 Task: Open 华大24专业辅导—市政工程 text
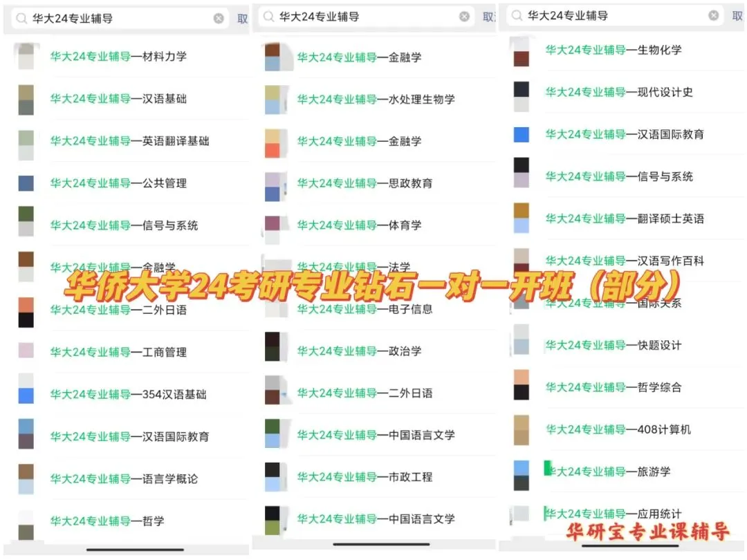(x=365, y=477)
